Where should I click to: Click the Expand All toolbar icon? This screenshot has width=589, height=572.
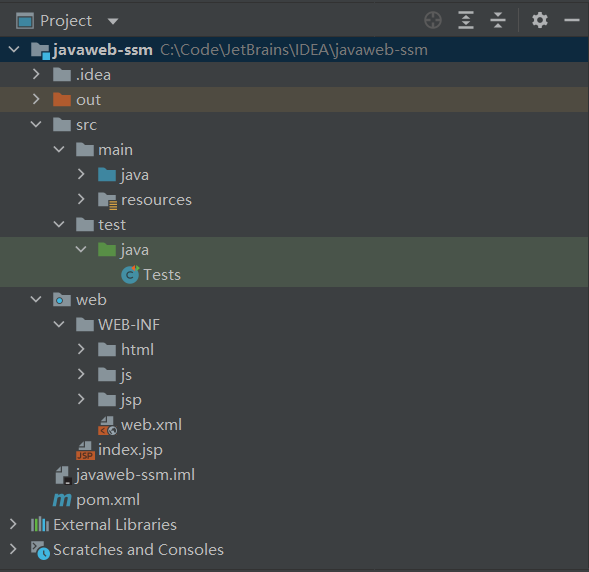(466, 20)
